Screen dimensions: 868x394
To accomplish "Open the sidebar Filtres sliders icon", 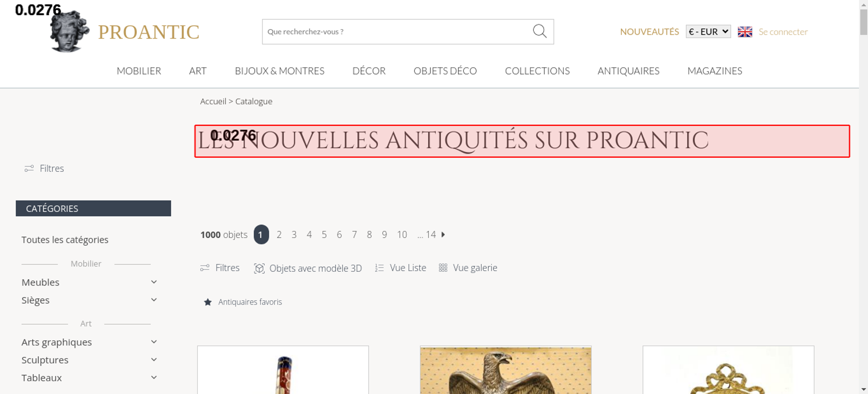I will [29, 168].
